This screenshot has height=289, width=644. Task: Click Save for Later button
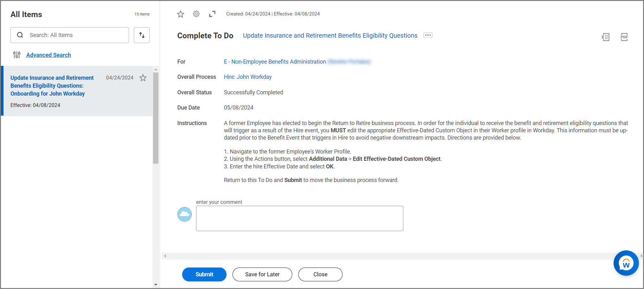click(262, 274)
